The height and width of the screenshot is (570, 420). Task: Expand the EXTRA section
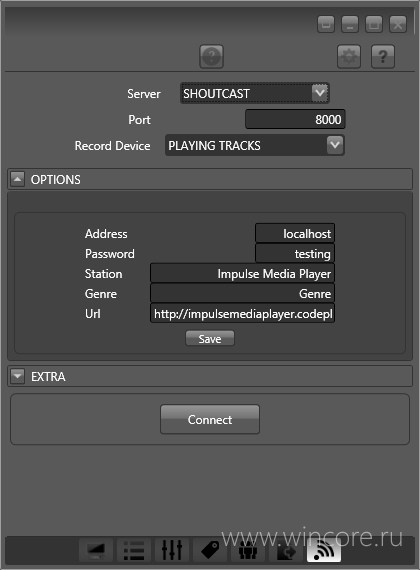tap(17, 376)
